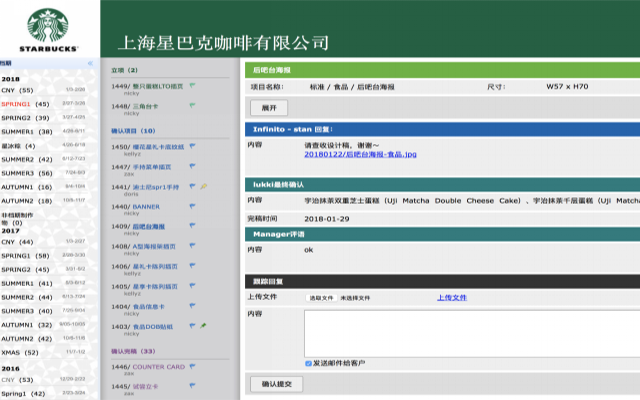Click blue flag next to project 1403

pyautogui.click(x=192, y=326)
